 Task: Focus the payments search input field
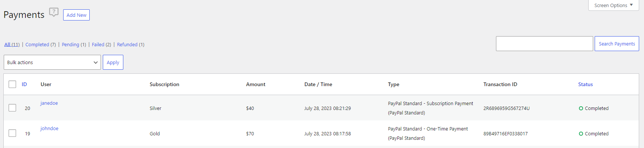(x=544, y=44)
